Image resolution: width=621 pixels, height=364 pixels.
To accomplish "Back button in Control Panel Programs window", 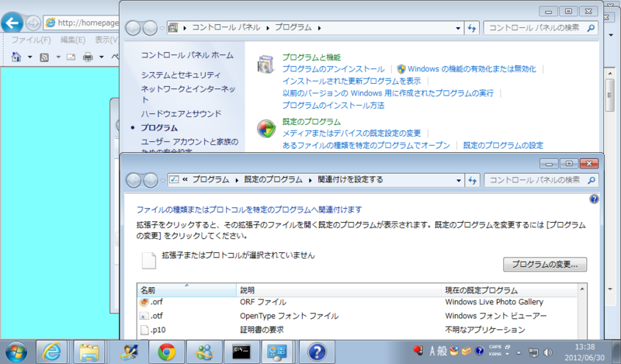I will pyautogui.click(x=133, y=28).
